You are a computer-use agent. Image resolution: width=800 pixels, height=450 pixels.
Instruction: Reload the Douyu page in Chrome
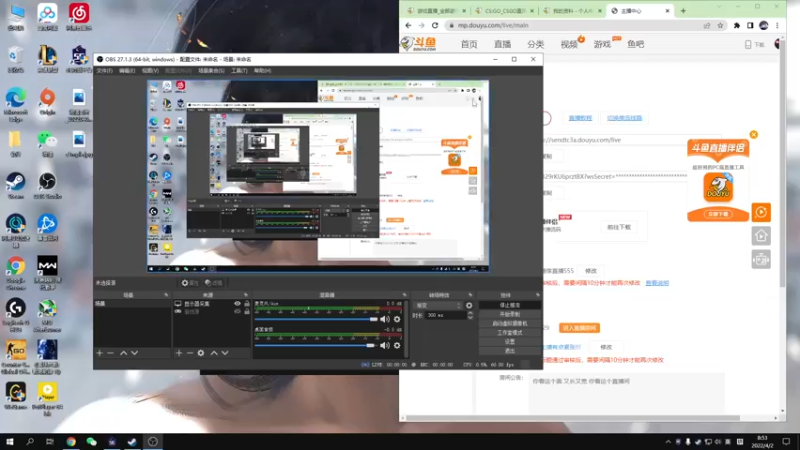pyautogui.click(x=435, y=25)
